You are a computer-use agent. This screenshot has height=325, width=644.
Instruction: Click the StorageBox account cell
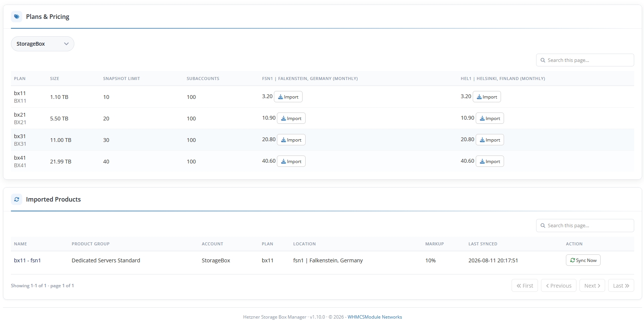(216, 260)
